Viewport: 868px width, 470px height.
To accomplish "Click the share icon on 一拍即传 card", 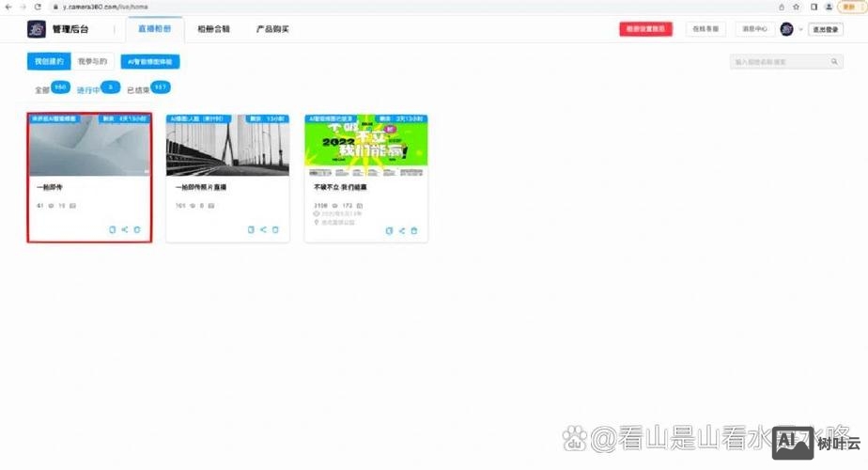I will [x=125, y=229].
